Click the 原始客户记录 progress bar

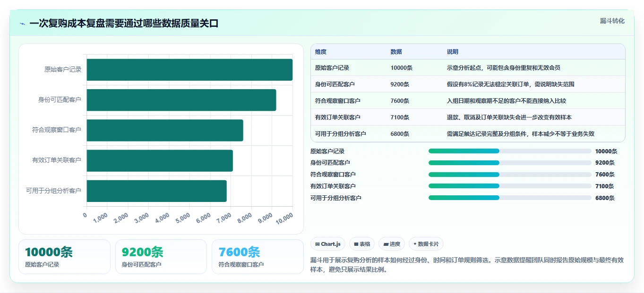[510, 151]
